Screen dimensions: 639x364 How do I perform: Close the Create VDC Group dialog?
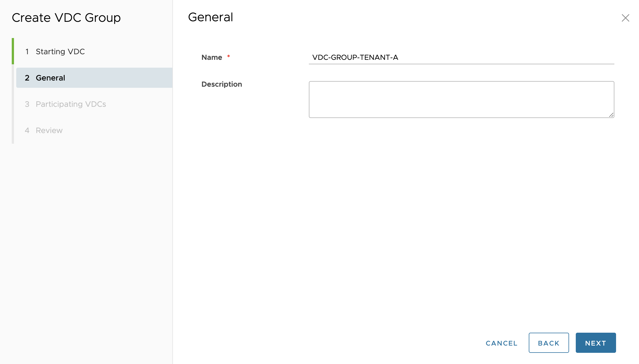pos(625,18)
